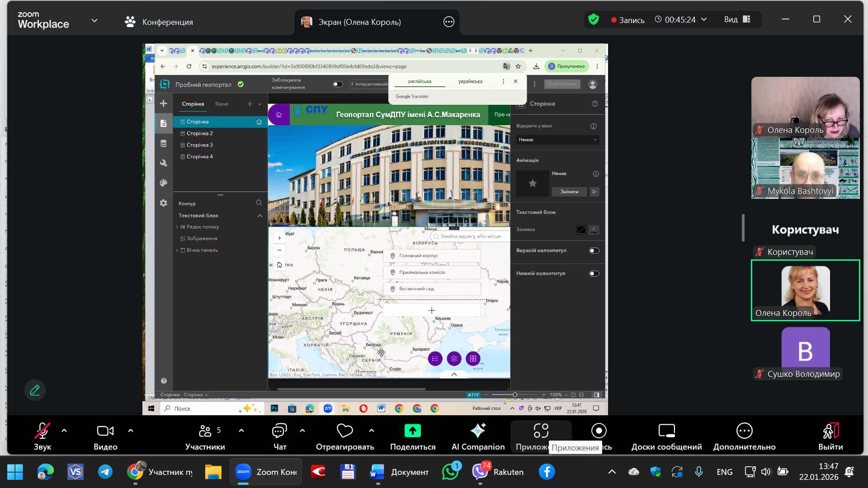
Task: Open screen share options ellipsis button
Action: point(448,22)
